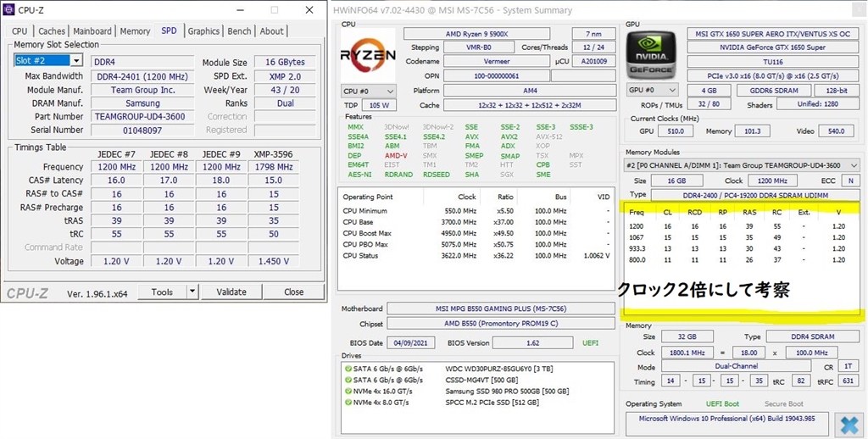This screenshot has width=868, height=439.
Task: Switch to the Caches tab
Action: pos(52,31)
